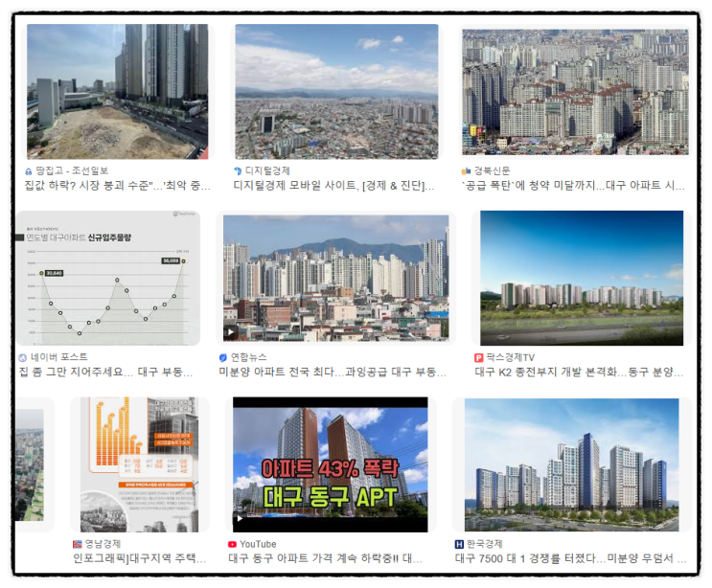The image size is (712, 588).
Task: Click the source name 영남경제
Action: click(103, 544)
